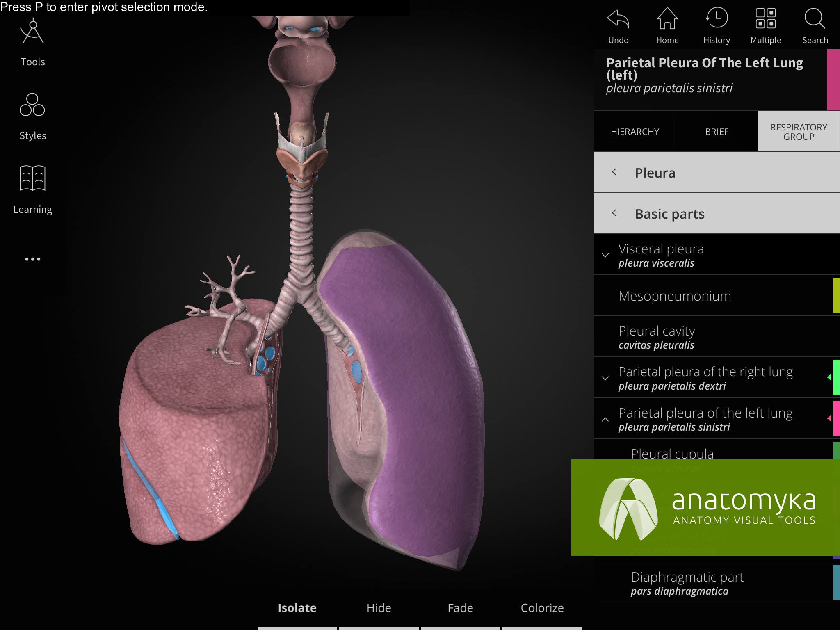Click 'Parietal pleura of the right lung' text

coord(705,372)
